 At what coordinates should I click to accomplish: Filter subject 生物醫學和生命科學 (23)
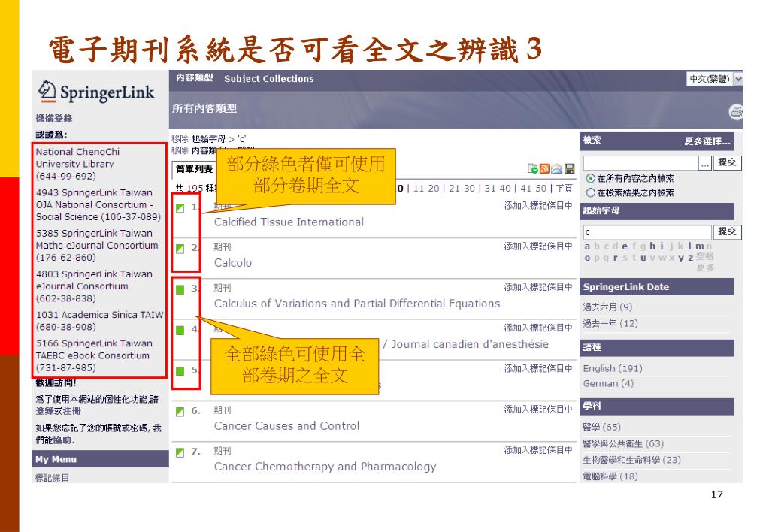coord(631,460)
